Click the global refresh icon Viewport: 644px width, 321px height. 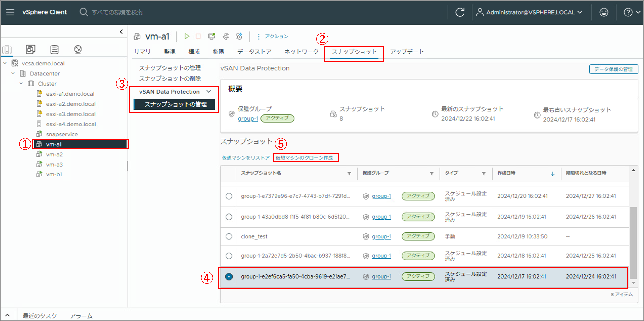pos(460,12)
